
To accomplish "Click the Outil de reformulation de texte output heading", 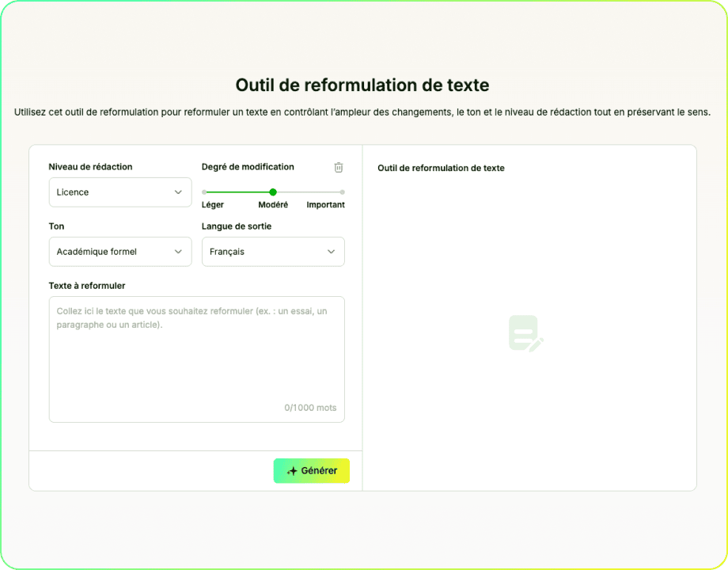I will [x=441, y=168].
